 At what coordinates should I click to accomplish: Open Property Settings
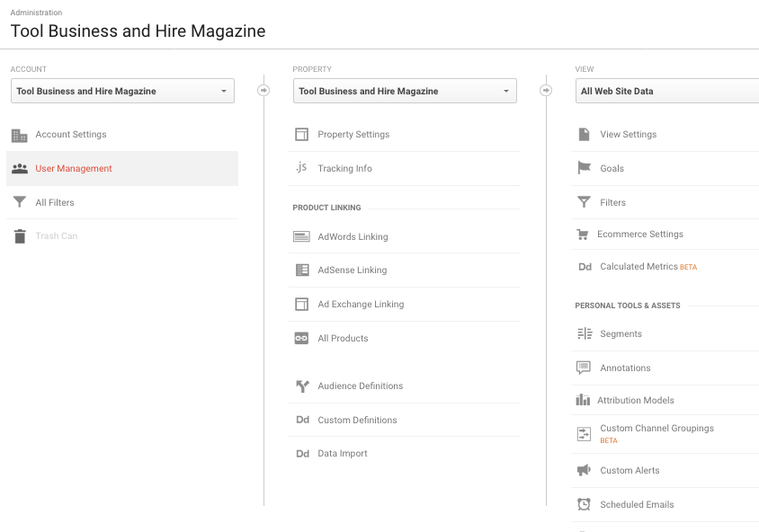tap(353, 135)
